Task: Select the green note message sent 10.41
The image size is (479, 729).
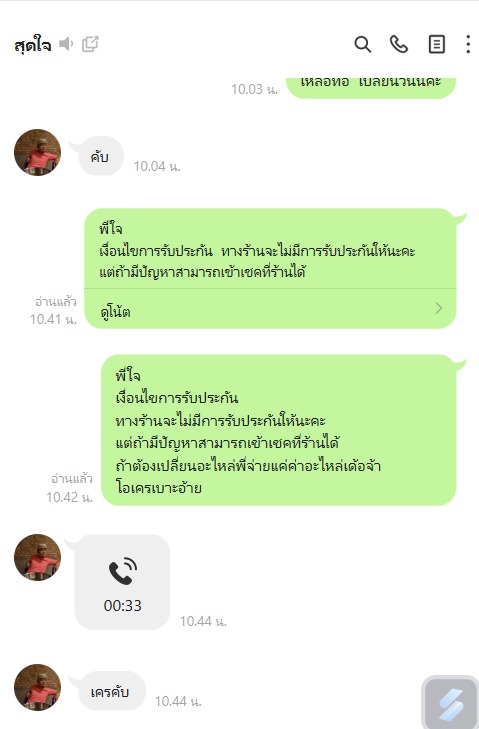Action: (270, 268)
